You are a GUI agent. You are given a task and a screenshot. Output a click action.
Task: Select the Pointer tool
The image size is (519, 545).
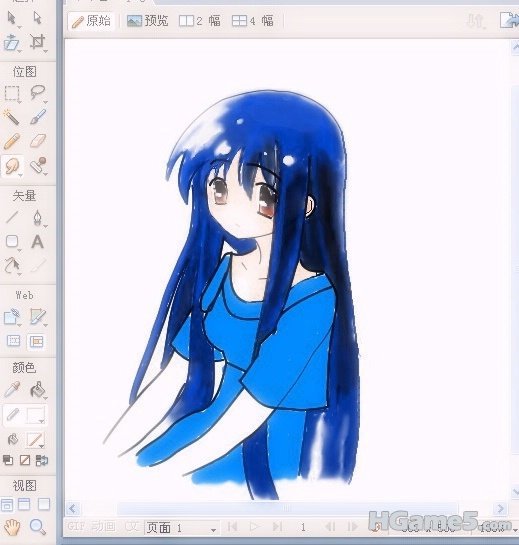(12, 18)
